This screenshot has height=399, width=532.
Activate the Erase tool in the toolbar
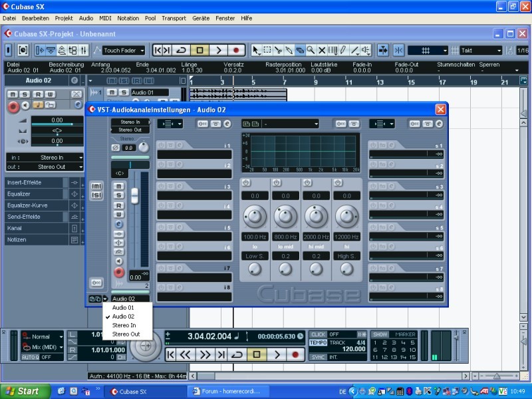point(300,51)
